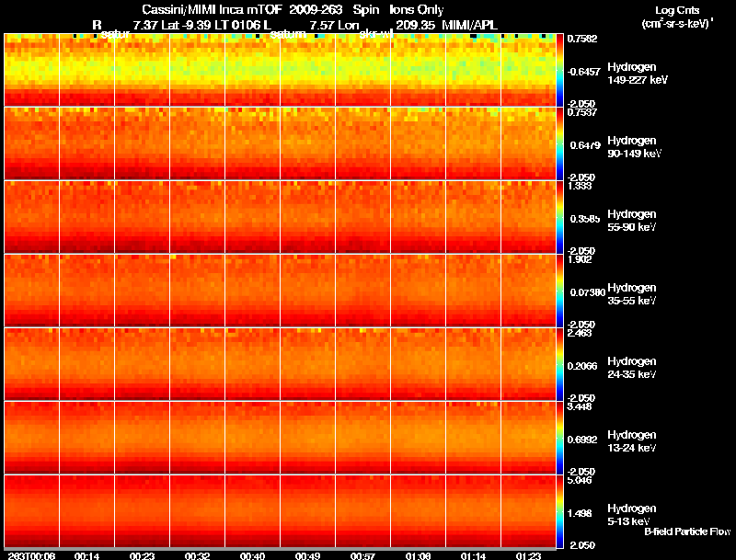Image resolution: width=736 pixels, height=560 pixels.
Task: Click the 263T00:06 time axis label
Action: point(31,555)
